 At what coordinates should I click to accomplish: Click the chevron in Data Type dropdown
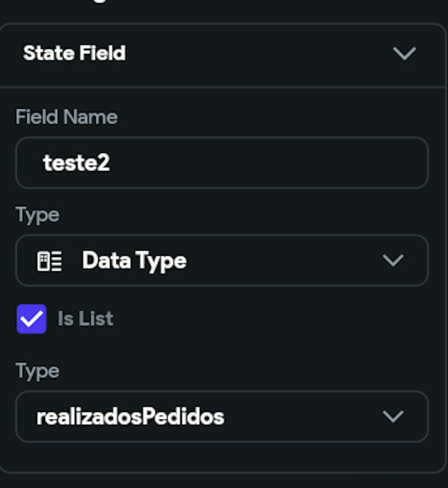coord(393,261)
